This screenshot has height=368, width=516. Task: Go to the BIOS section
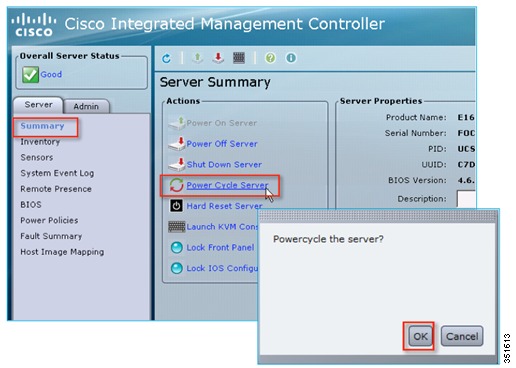pos(31,204)
